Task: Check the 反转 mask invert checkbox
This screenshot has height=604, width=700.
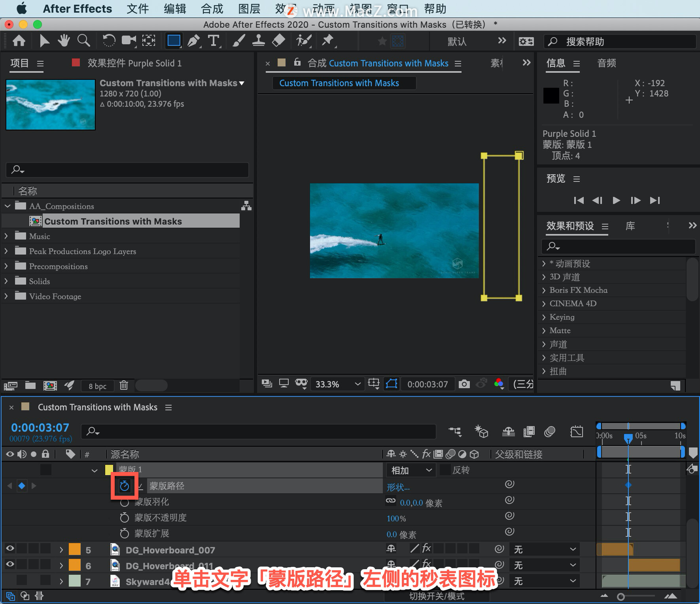Action: click(445, 470)
